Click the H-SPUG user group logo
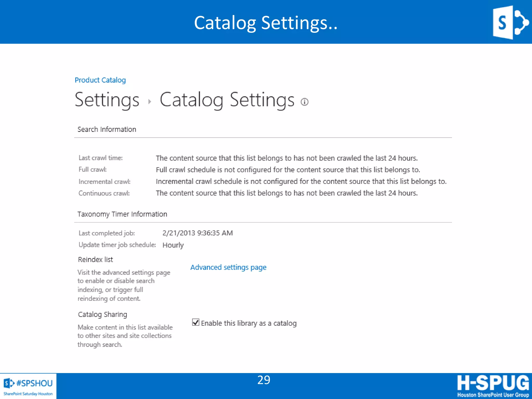The width and height of the screenshot is (532, 399). 493,386
